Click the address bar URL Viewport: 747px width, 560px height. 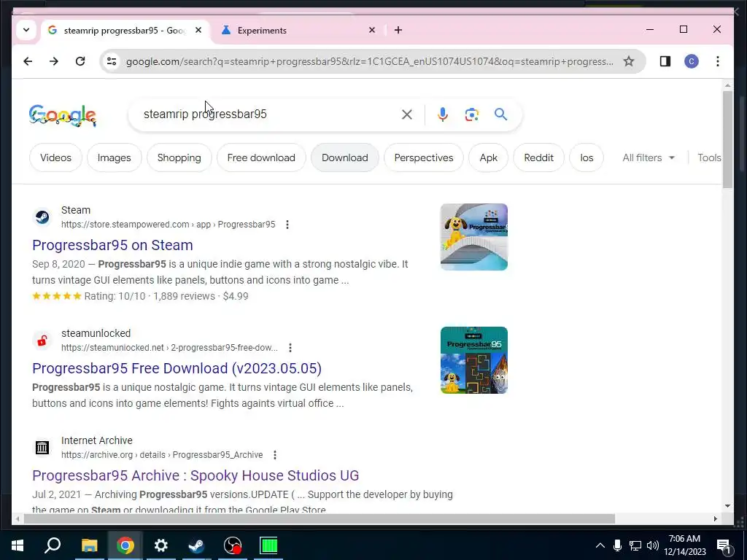click(370, 61)
